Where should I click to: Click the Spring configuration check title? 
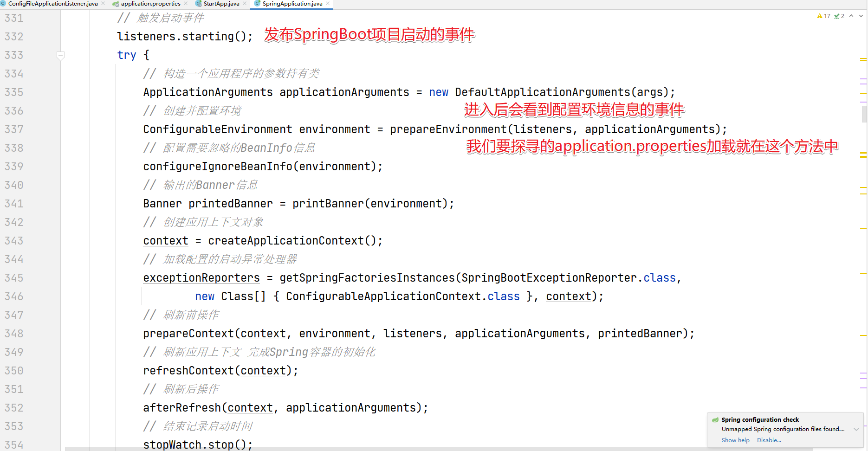tap(760, 419)
